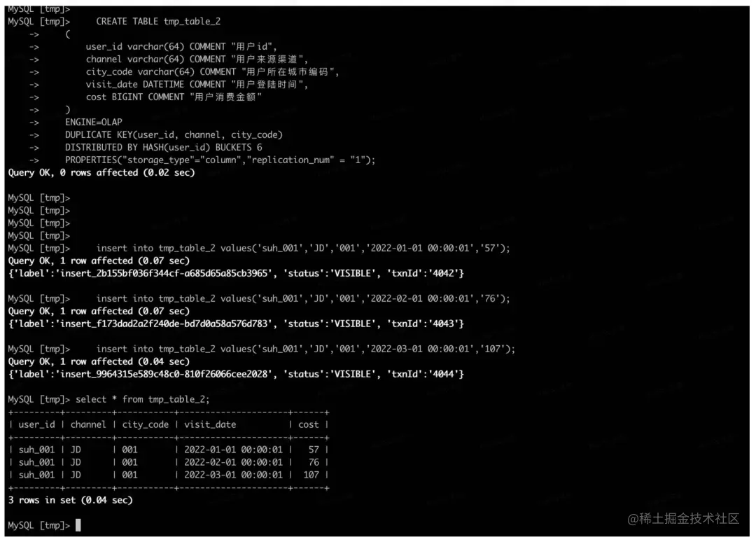Click the CREATE TABLE tmp_table_2 statement
Image resolution: width=756 pixels, height=542 pixels.
tap(158, 21)
